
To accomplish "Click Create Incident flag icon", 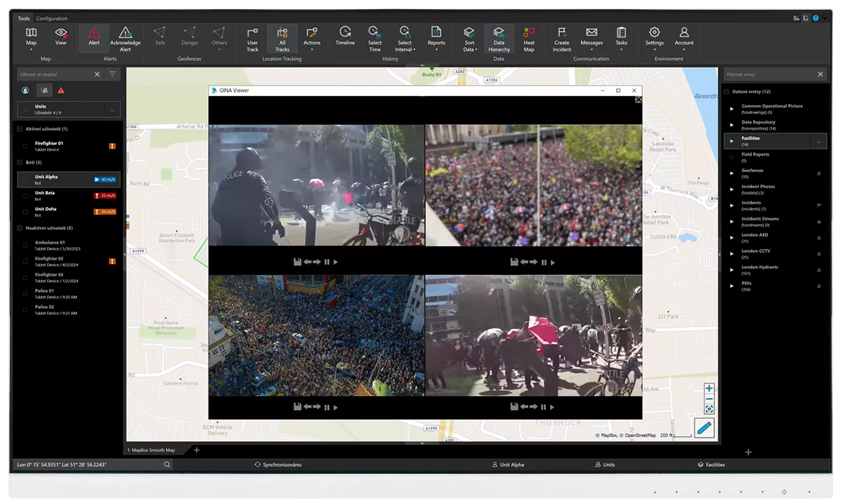I will click(x=562, y=32).
